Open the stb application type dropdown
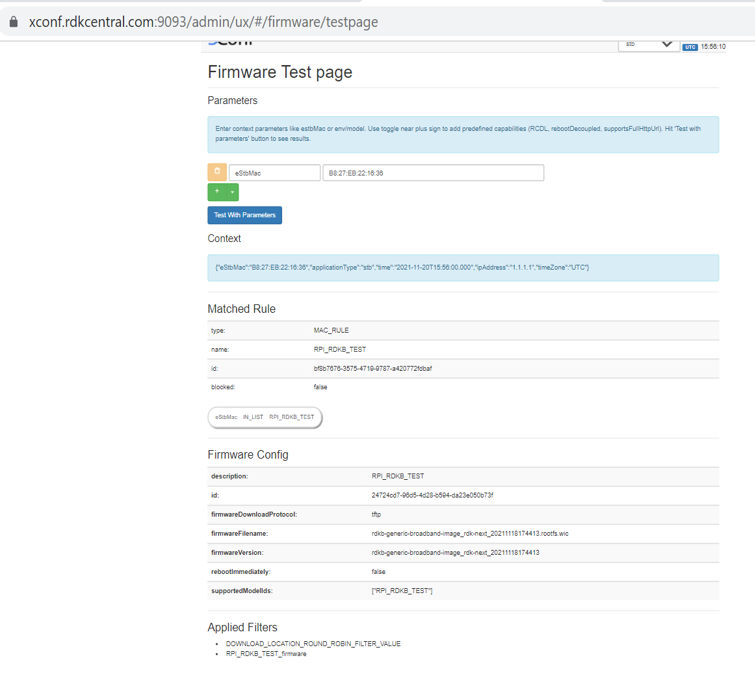 click(648, 44)
